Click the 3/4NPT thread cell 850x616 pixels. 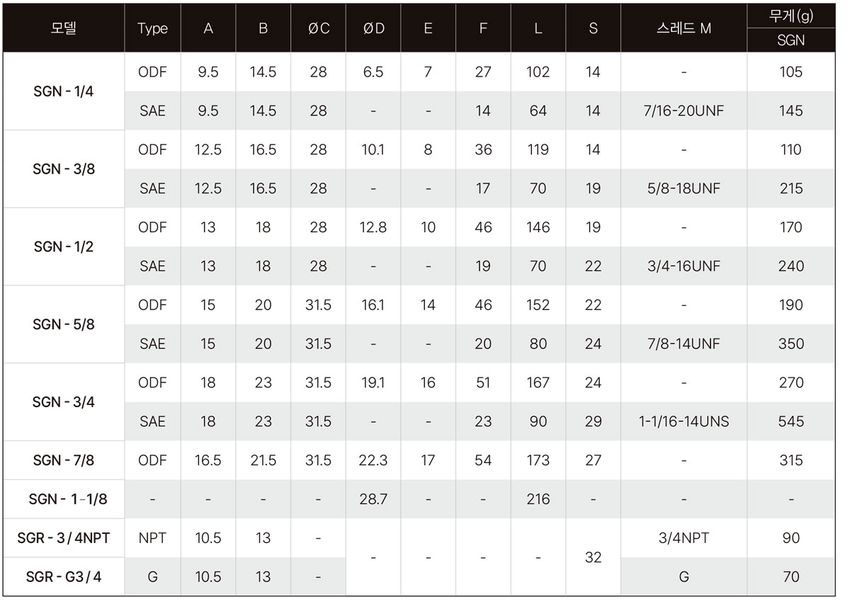click(x=684, y=538)
